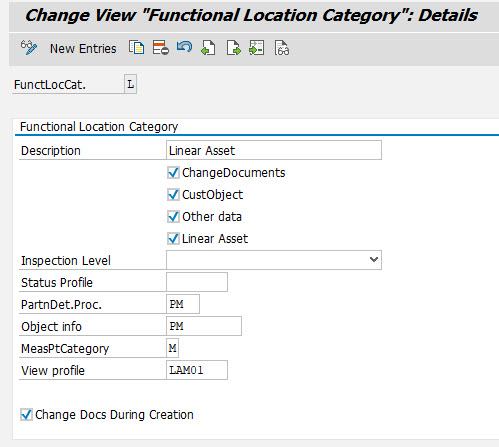This screenshot has width=499, height=447.
Task: Click the Display/Change toggle pencil icon
Action: [x=29, y=48]
